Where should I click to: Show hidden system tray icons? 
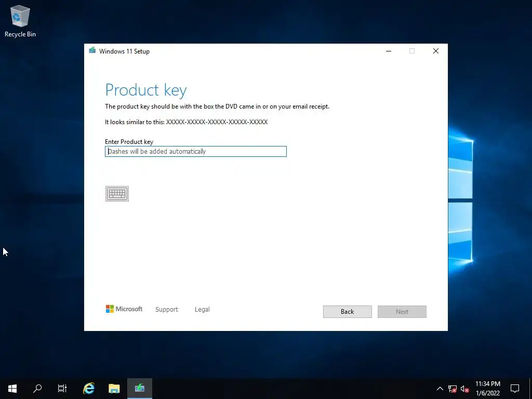440,389
